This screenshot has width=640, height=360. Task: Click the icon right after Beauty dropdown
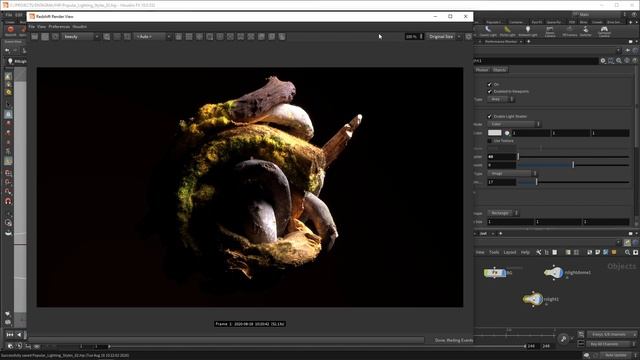pyautogui.click(x=107, y=37)
